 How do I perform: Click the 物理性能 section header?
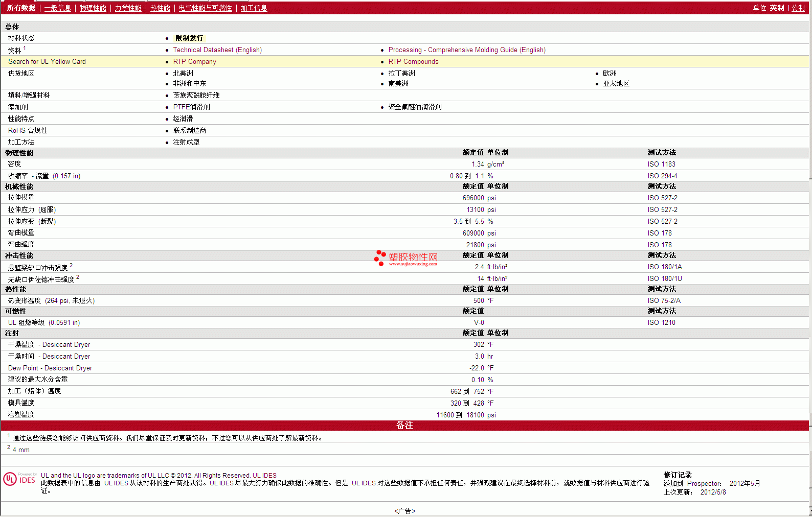coord(19,153)
